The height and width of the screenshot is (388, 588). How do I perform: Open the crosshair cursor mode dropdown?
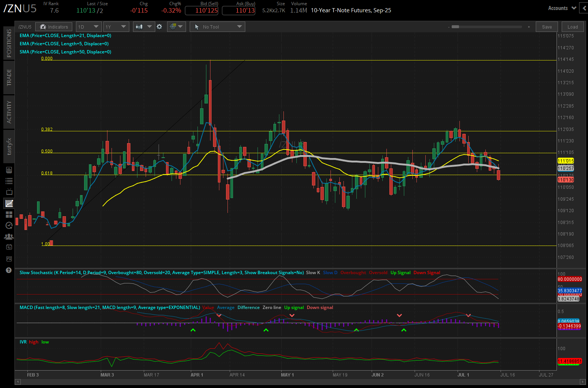coord(176,27)
